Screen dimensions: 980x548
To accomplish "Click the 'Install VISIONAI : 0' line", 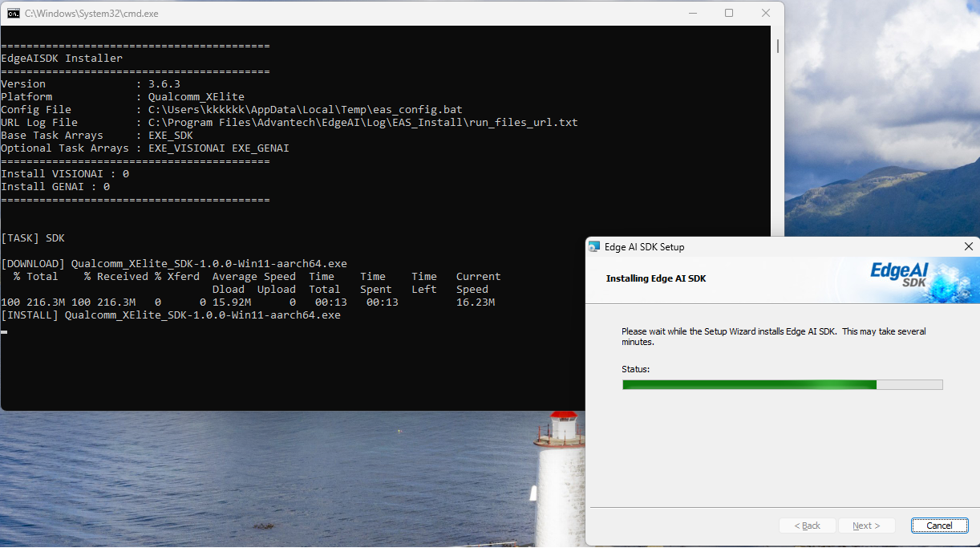I will pos(65,173).
